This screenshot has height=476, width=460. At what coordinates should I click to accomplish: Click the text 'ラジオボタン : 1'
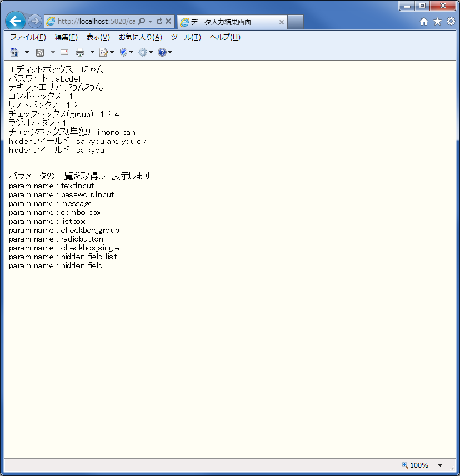37,123
